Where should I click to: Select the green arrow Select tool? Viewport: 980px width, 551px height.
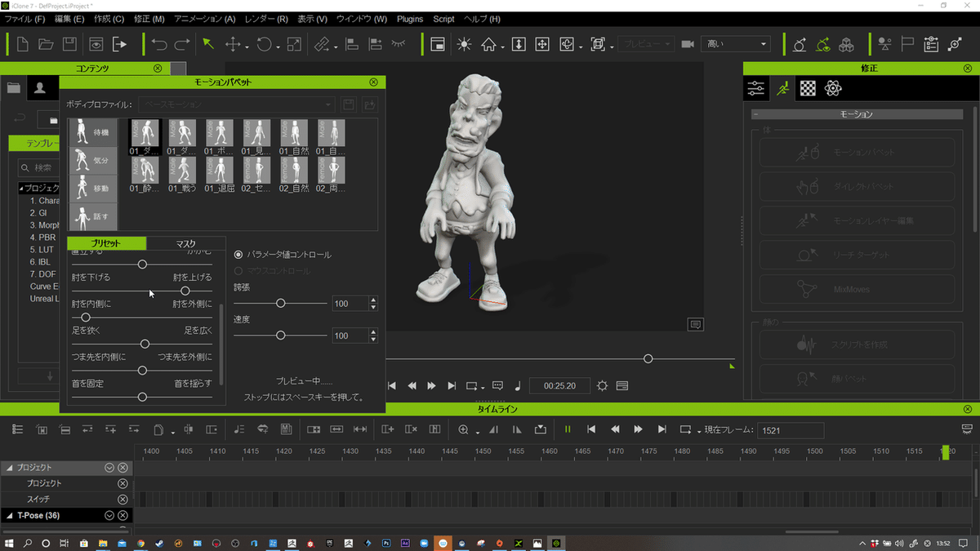coord(208,44)
